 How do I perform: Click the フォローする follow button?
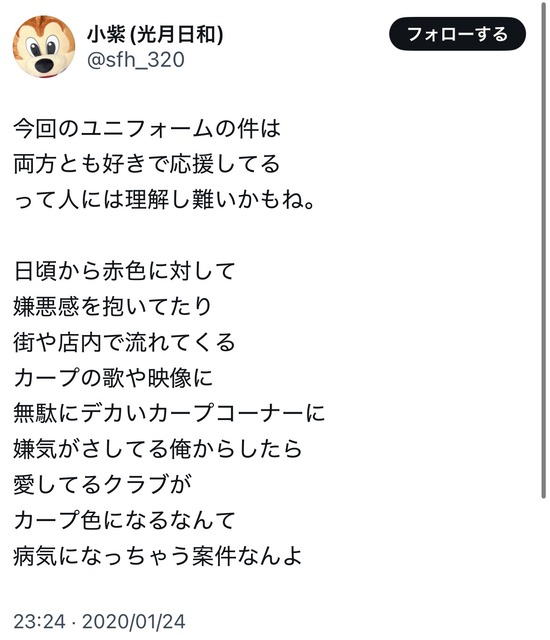pyautogui.click(x=457, y=34)
